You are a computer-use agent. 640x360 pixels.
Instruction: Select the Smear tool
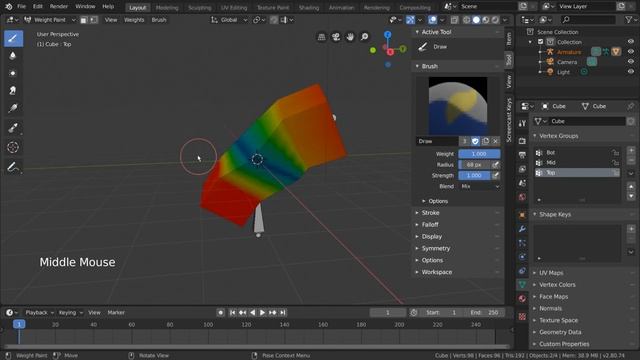(13, 90)
